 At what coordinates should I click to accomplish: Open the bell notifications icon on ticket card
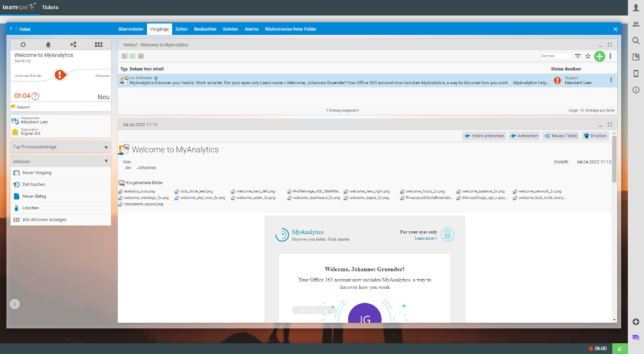tap(48, 45)
